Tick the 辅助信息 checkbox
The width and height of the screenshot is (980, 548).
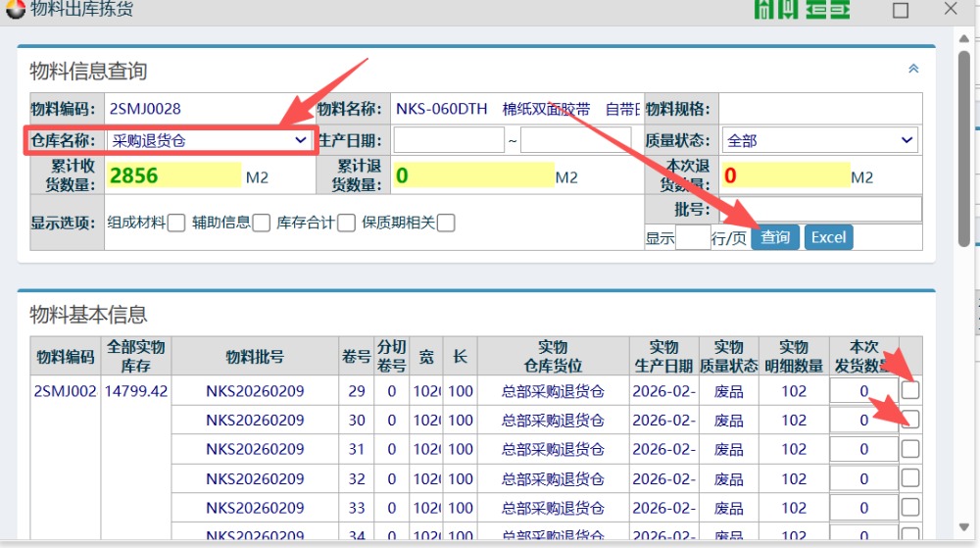tap(261, 223)
